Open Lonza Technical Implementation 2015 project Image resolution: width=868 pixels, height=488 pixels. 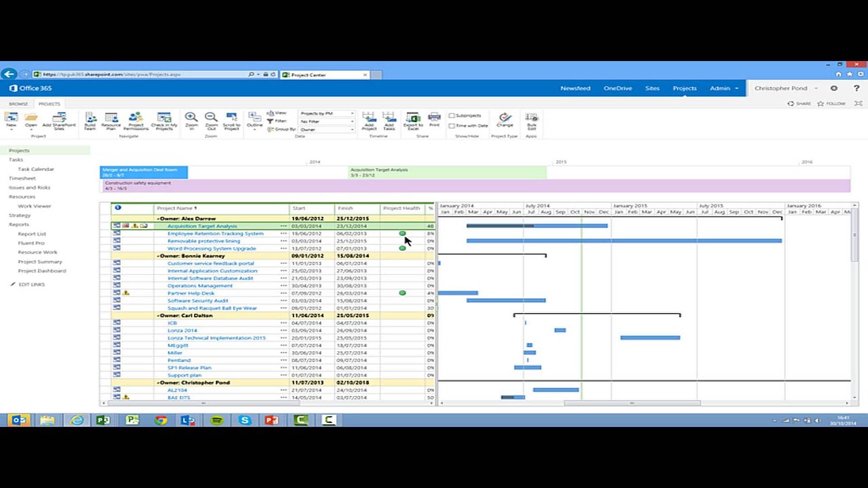(x=216, y=338)
